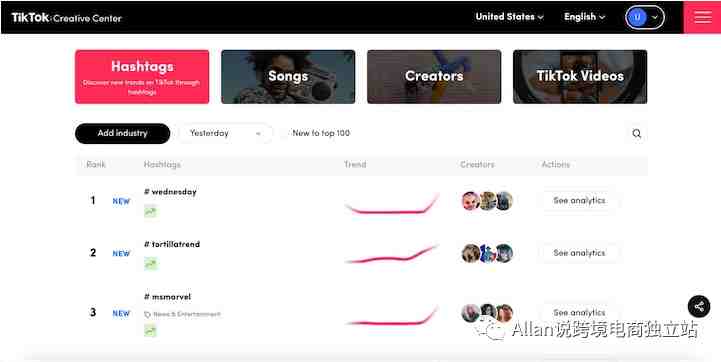Click the round share icon
The image size is (721, 362).
[x=699, y=306]
